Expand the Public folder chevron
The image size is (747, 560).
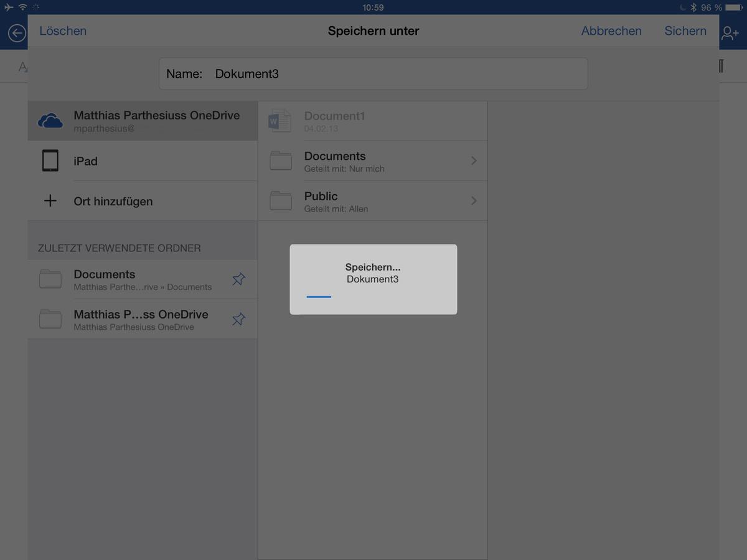click(x=474, y=200)
